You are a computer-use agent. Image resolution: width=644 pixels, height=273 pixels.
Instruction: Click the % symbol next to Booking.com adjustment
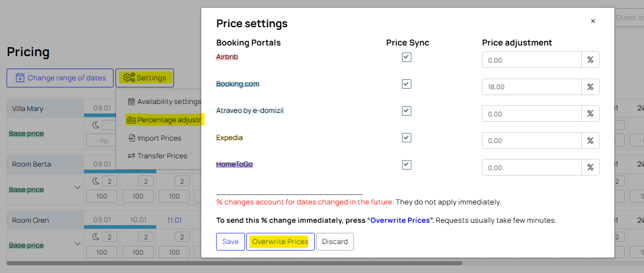click(x=590, y=87)
